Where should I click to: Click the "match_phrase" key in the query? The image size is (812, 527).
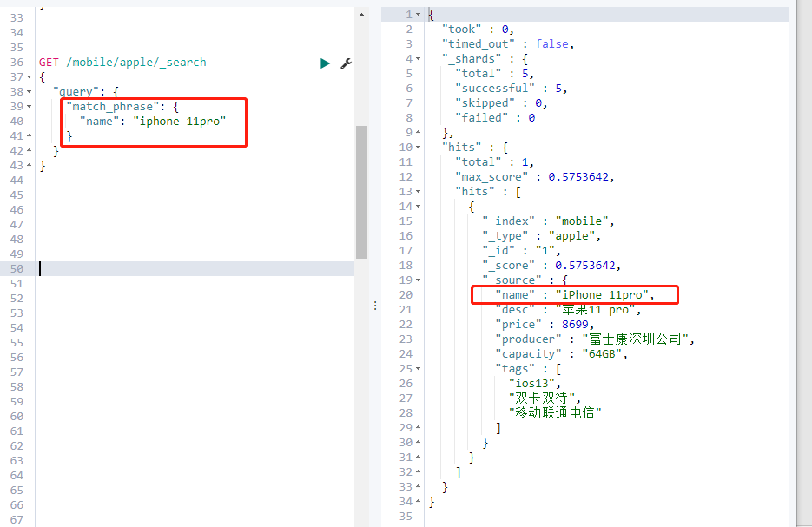click(x=112, y=107)
